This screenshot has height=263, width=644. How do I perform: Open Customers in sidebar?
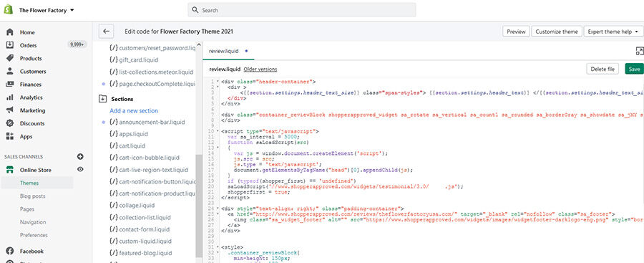(33, 71)
